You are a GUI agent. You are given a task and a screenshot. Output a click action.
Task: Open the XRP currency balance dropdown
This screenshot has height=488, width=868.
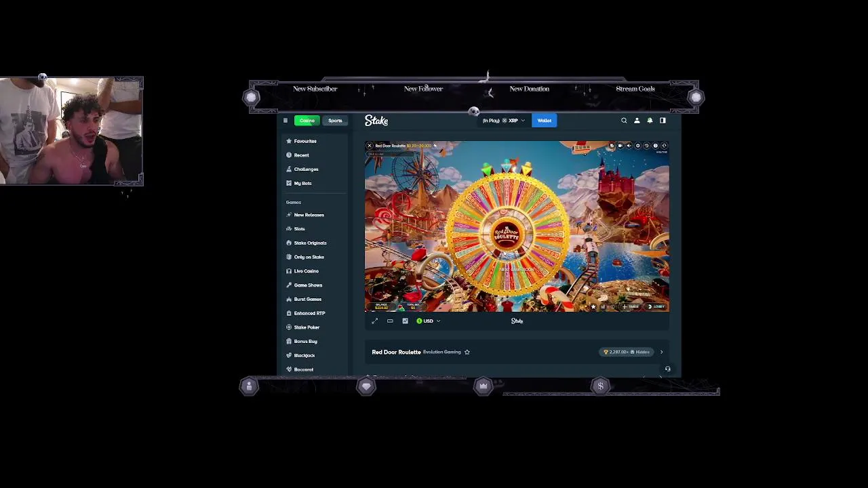pyautogui.click(x=503, y=121)
